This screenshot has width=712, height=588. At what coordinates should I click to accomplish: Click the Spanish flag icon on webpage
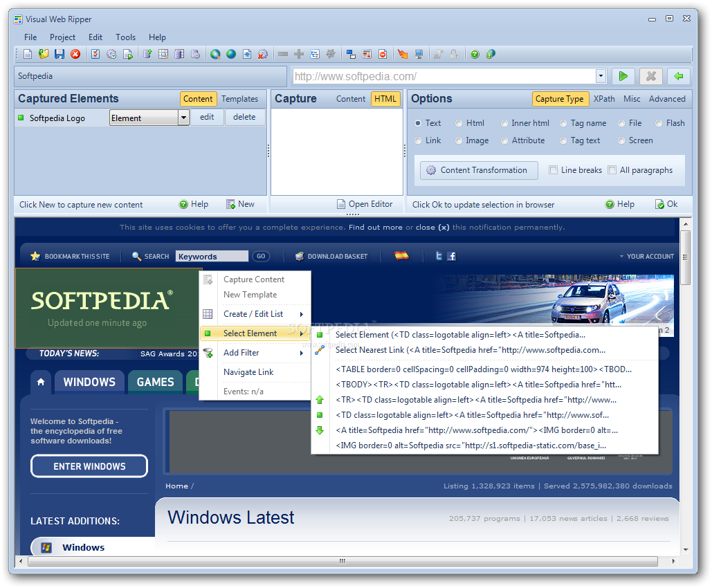coord(401,256)
